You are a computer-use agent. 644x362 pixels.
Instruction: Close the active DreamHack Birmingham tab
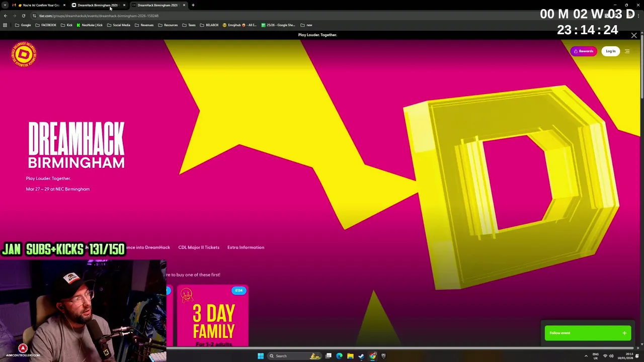[184, 5]
